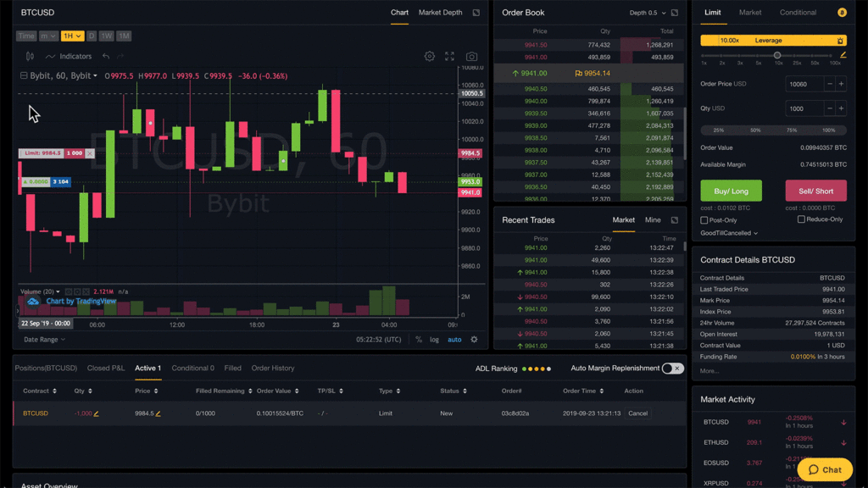The image size is (868, 488).
Task: Click the leverage bar siren icon
Action: coord(840,41)
